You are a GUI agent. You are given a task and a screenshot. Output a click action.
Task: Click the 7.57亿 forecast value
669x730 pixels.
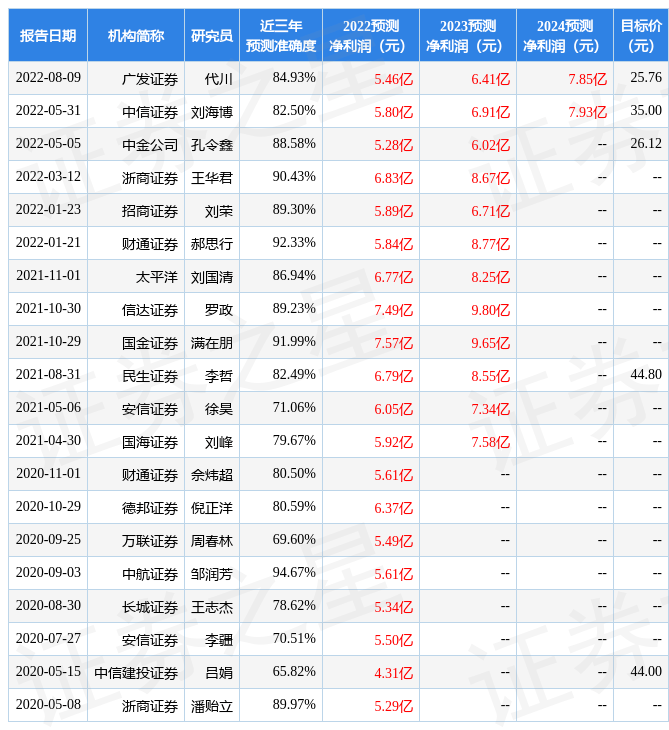[394, 344]
